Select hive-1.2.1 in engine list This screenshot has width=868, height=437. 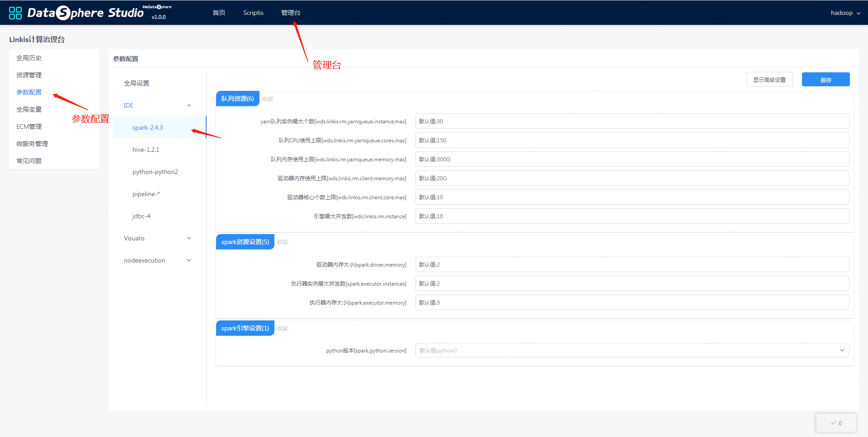(x=146, y=150)
